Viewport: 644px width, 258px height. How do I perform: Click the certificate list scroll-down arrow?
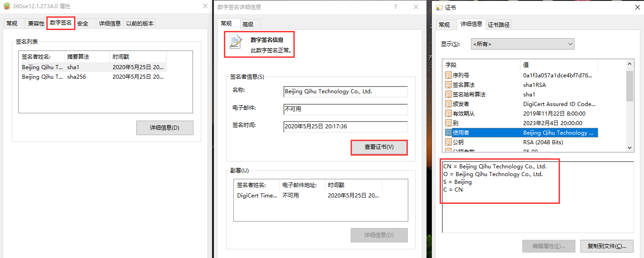point(629,147)
